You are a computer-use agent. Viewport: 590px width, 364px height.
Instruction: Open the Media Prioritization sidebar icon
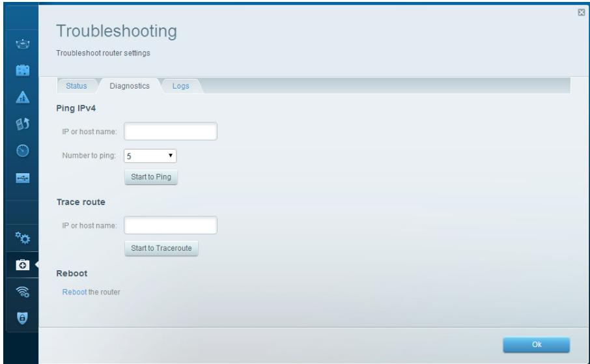point(23,124)
